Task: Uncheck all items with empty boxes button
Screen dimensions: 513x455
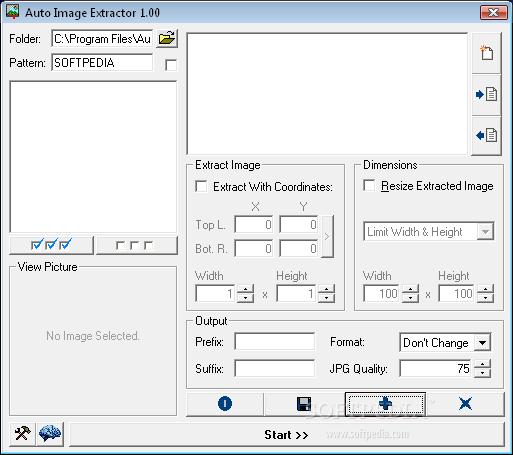Action: point(137,245)
